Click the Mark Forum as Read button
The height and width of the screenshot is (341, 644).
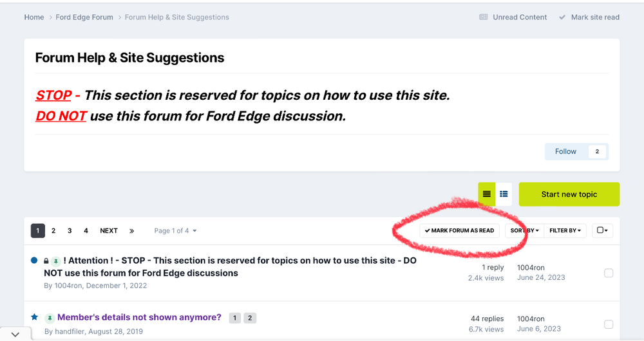click(x=460, y=230)
